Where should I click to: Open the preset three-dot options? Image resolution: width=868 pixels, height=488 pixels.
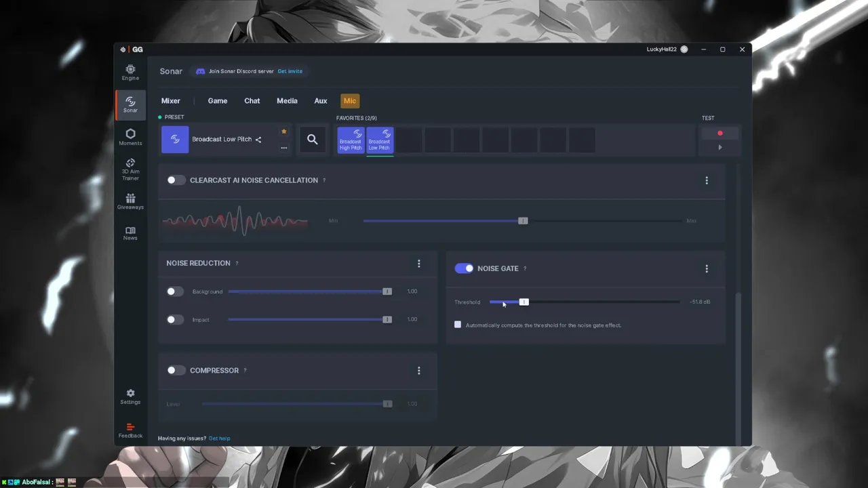(284, 148)
